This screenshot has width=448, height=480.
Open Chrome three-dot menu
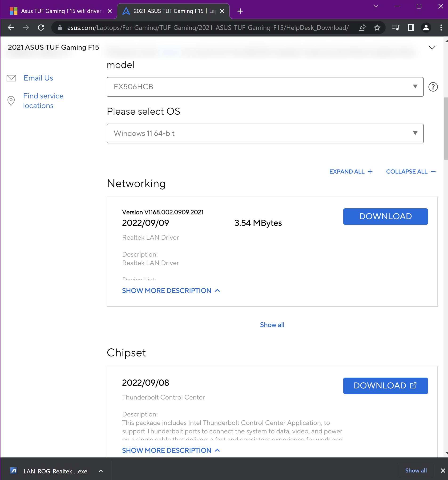[x=441, y=28]
